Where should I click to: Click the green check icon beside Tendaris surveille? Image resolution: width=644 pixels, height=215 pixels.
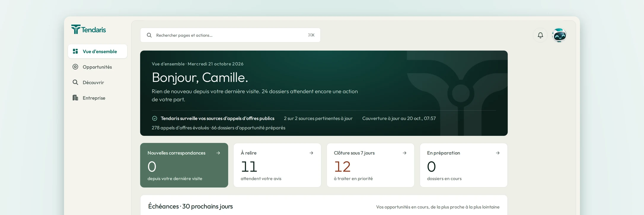pos(154,118)
